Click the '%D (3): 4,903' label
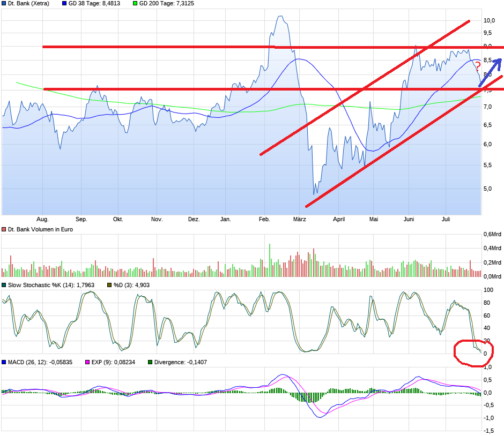Screen dimensions: 504x436 pyautogui.click(x=131, y=285)
